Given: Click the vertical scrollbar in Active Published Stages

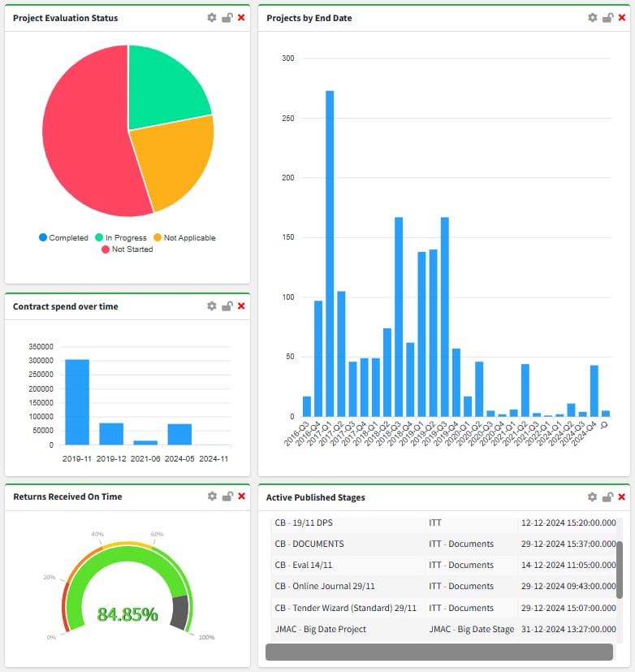Looking at the screenshot, I should pyautogui.click(x=620, y=570).
